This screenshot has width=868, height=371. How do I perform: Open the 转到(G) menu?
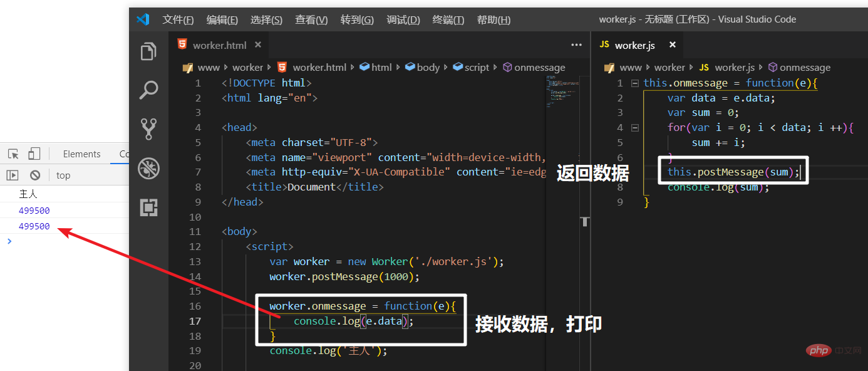(357, 19)
